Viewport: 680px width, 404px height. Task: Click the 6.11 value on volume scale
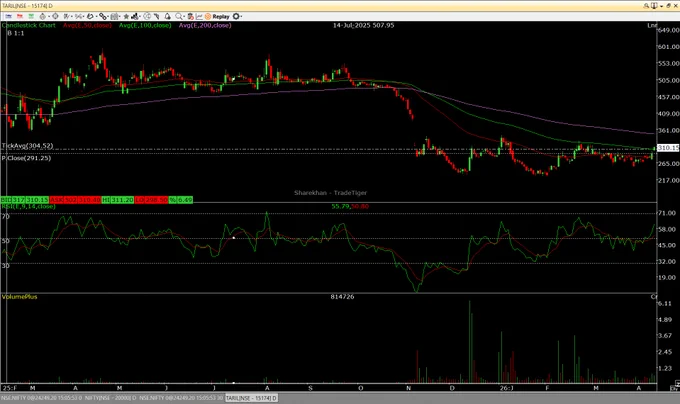point(665,303)
